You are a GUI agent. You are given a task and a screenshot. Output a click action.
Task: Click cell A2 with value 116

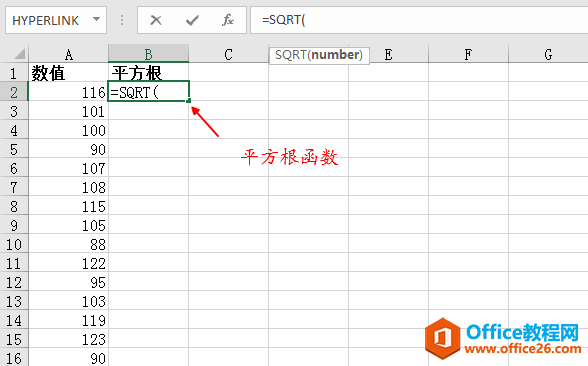coord(68,92)
